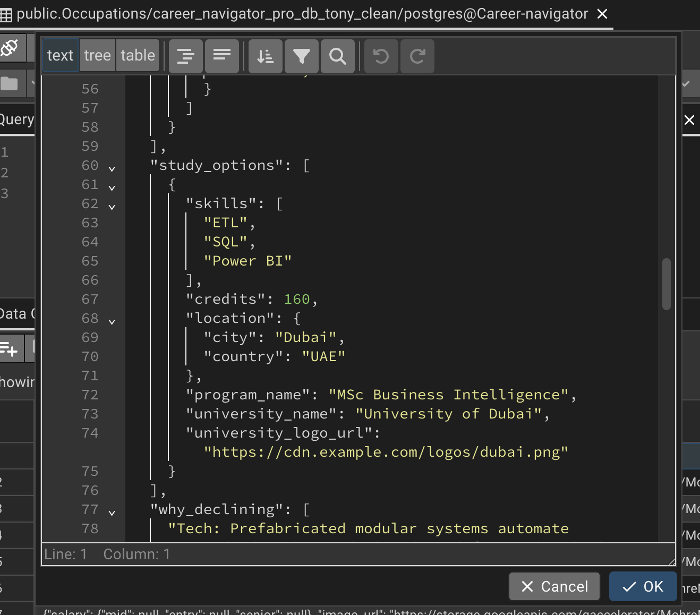This screenshot has height=615, width=700.
Task: Collapse the skills array fold arrow
Action: [x=112, y=207]
